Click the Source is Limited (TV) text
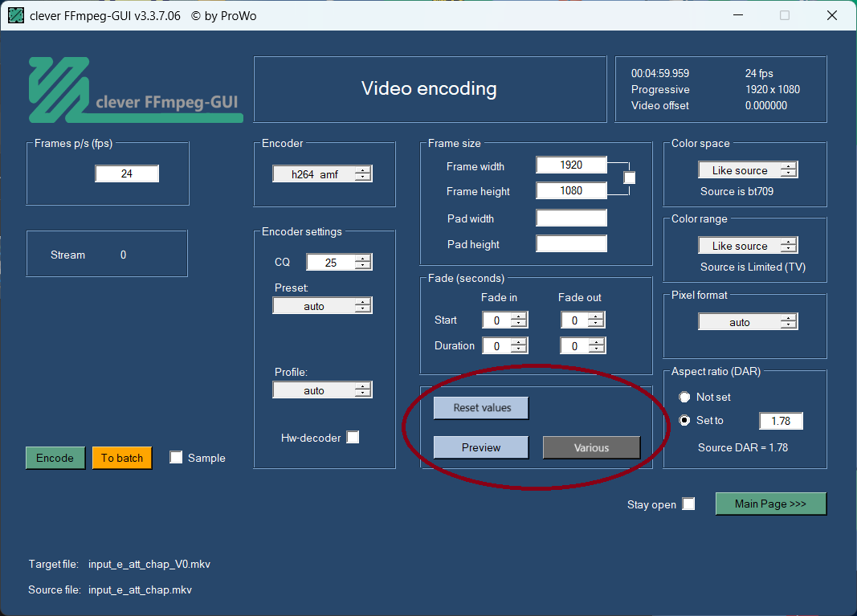Image resolution: width=857 pixels, height=616 pixels. point(753,267)
